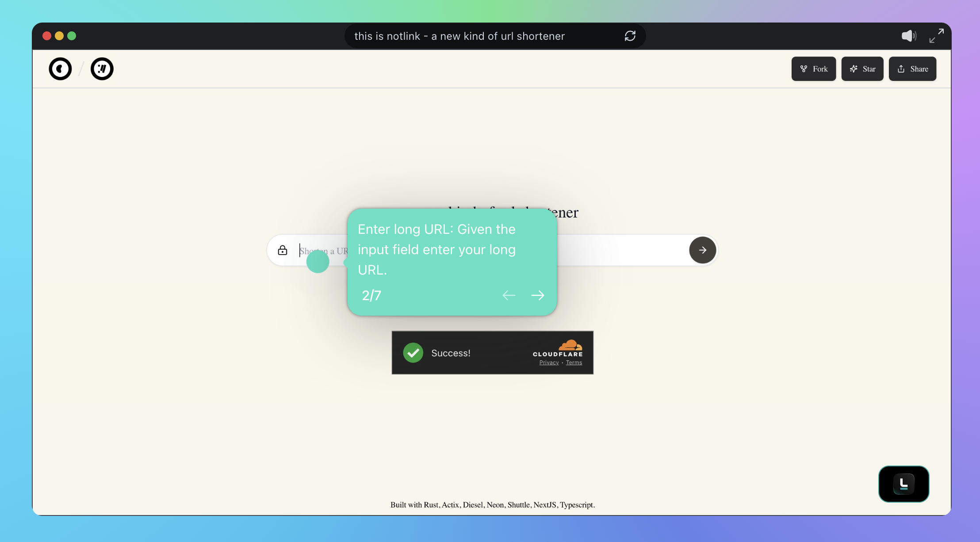Go to next tour step

click(x=537, y=295)
